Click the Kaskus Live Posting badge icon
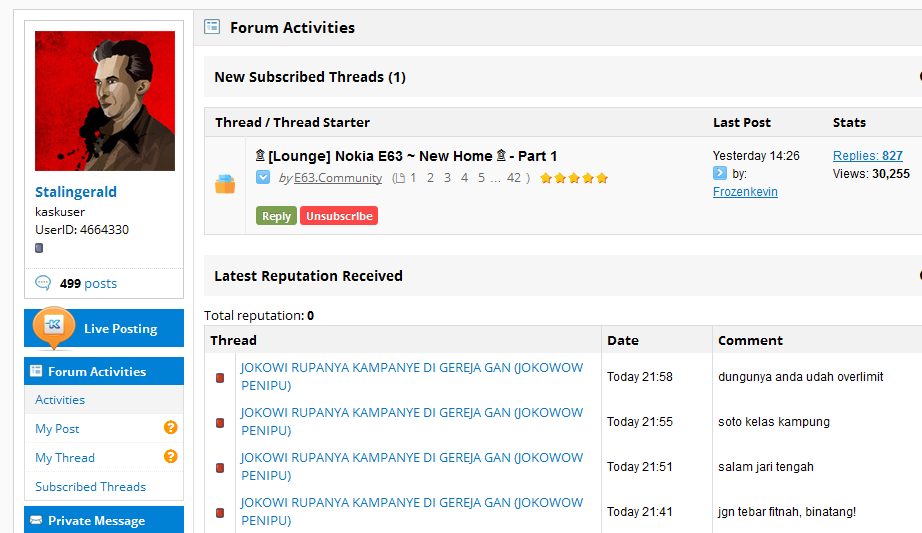The image size is (922, 533). click(x=54, y=327)
